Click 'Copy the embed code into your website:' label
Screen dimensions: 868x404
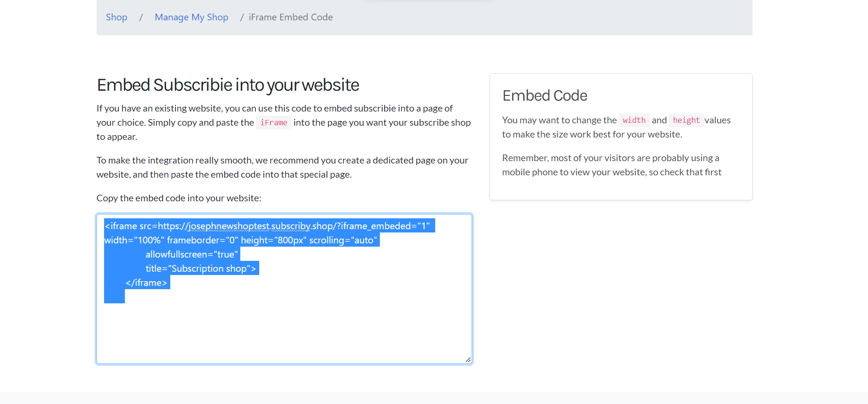(179, 198)
